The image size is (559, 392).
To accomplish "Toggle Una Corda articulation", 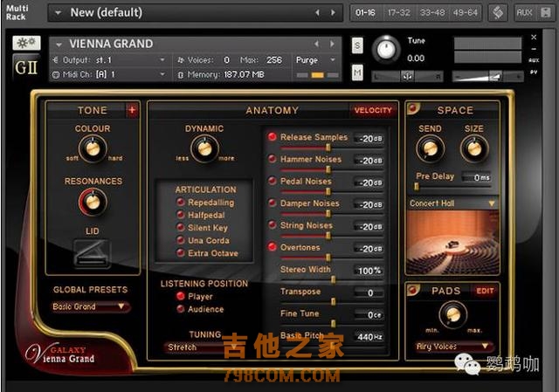I will click(x=181, y=240).
